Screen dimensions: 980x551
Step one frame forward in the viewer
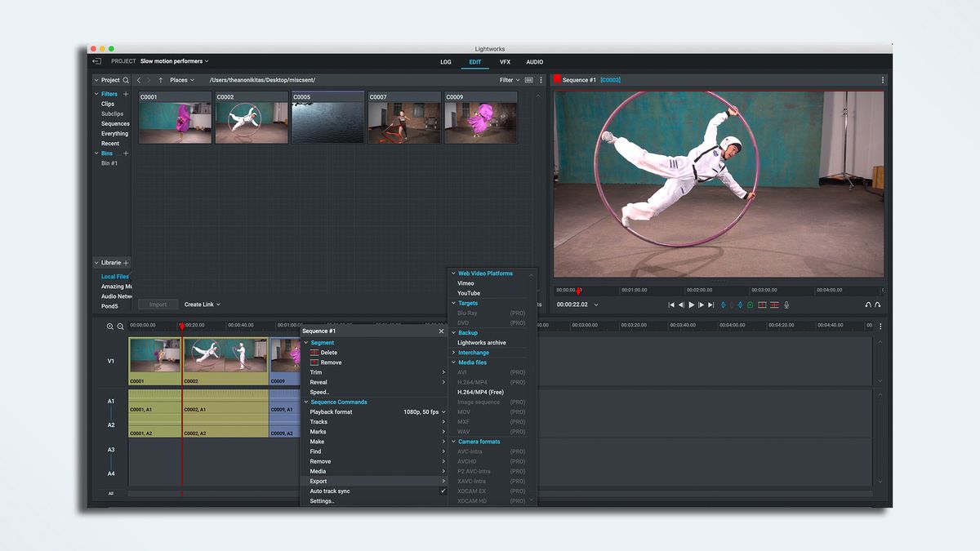click(701, 304)
